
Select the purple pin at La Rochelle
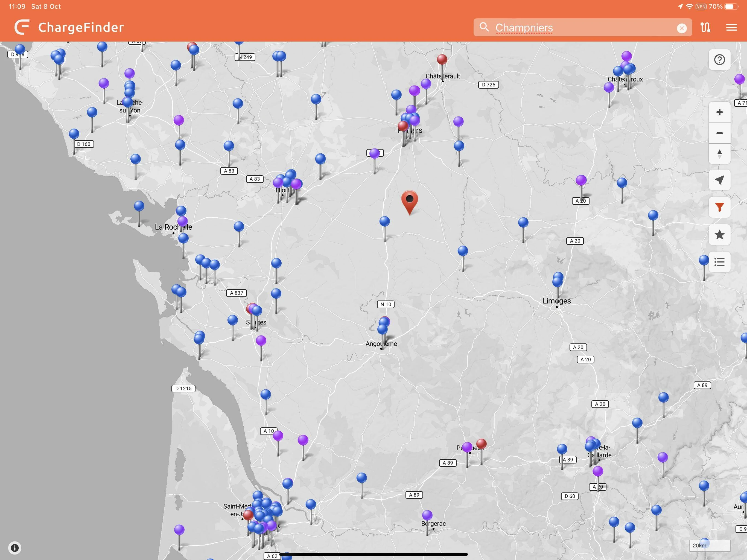coord(182,221)
